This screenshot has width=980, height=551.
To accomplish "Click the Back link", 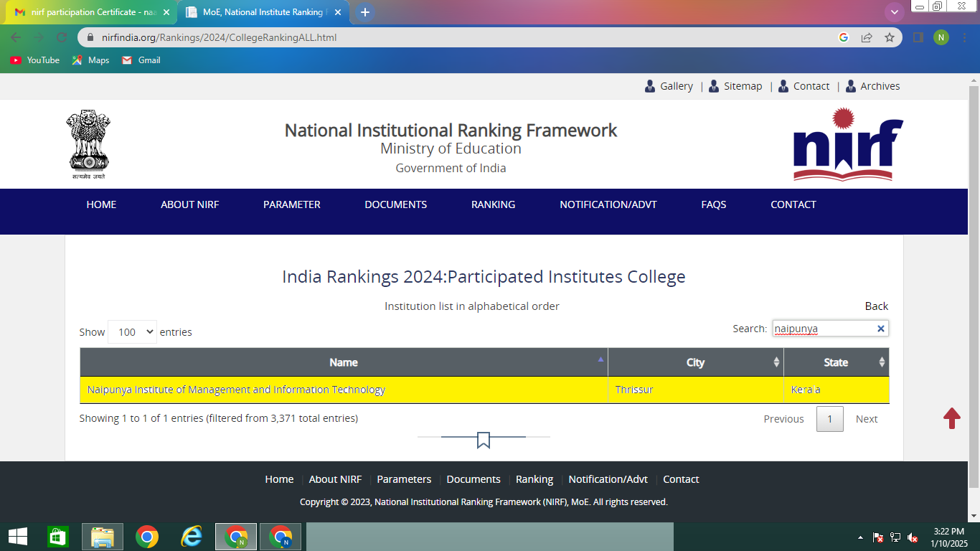I will click(877, 306).
